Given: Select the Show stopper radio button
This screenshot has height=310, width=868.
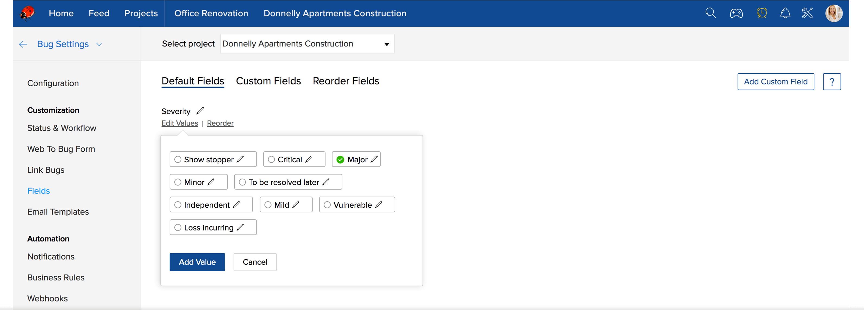Looking at the screenshot, I should point(178,159).
